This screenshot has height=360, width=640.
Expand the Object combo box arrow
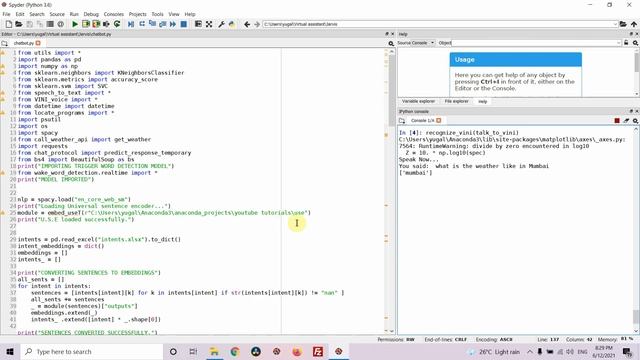619,43
